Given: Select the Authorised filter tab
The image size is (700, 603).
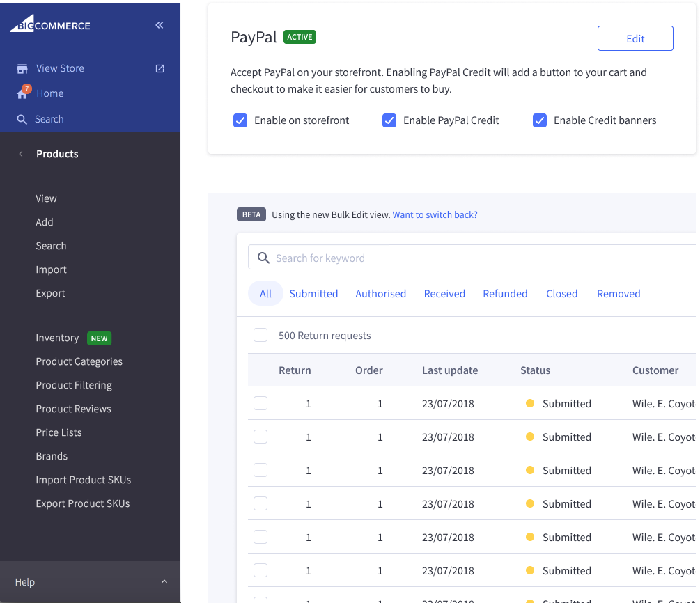Looking at the screenshot, I should tap(381, 294).
